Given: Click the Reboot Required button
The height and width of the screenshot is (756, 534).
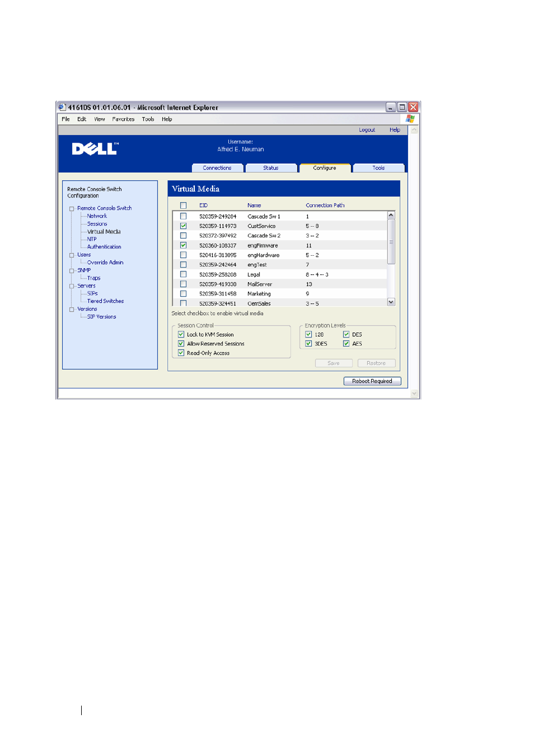Looking at the screenshot, I should pos(372,381).
